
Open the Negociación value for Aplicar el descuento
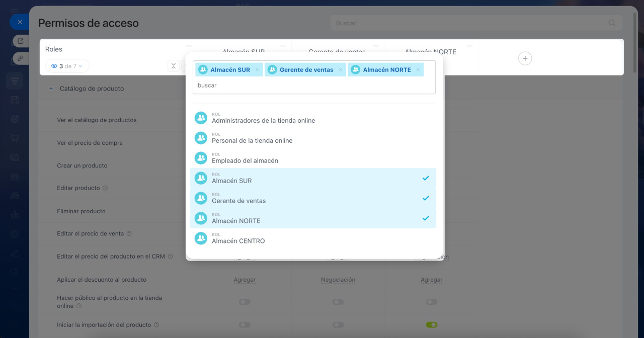pyautogui.click(x=338, y=280)
